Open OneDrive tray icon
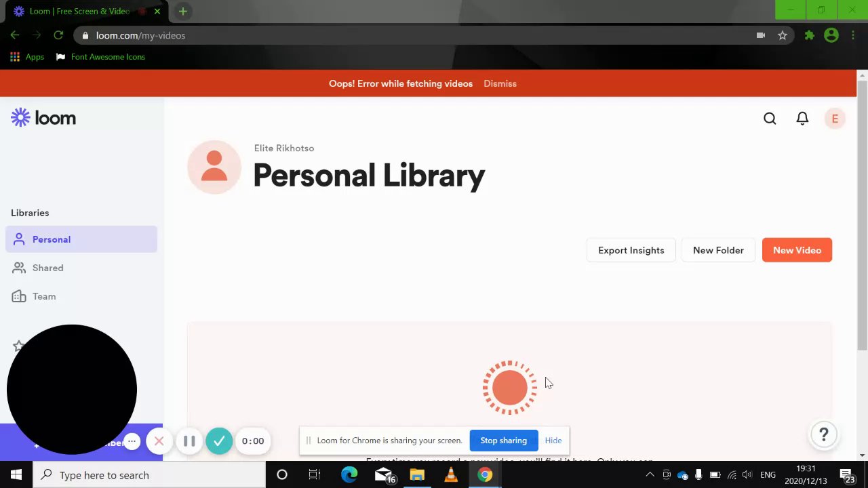Image resolution: width=868 pixels, height=488 pixels. click(x=683, y=475)
